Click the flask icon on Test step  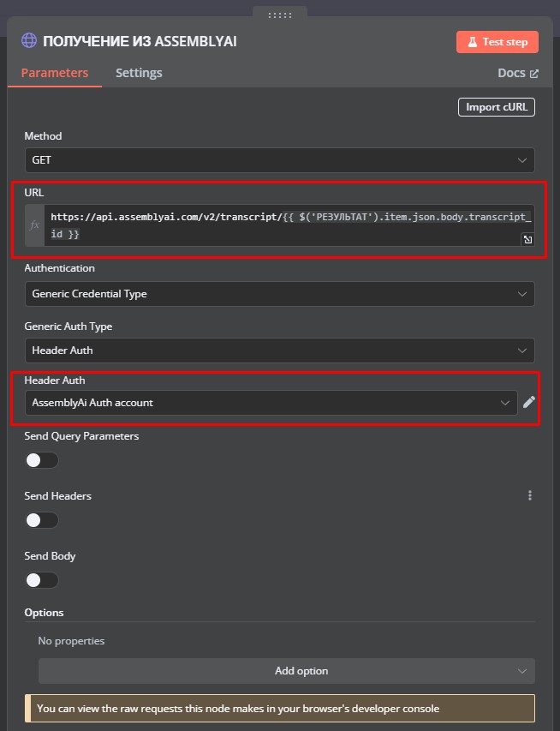[473, 42]
